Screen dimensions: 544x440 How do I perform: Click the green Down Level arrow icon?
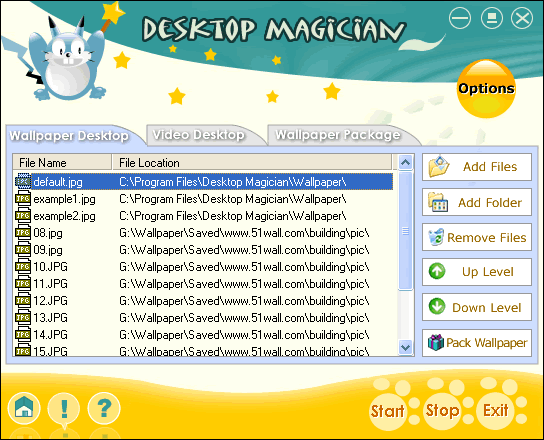pos(437,307)
